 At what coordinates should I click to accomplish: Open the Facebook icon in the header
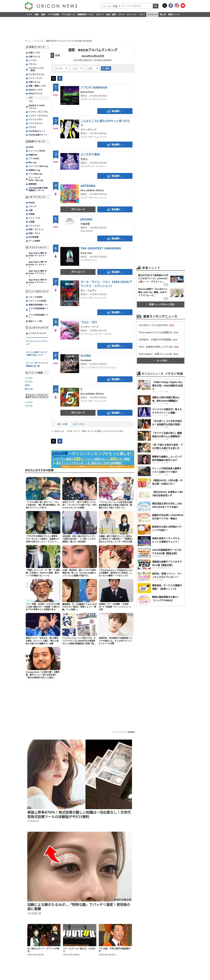click(171, 6)
